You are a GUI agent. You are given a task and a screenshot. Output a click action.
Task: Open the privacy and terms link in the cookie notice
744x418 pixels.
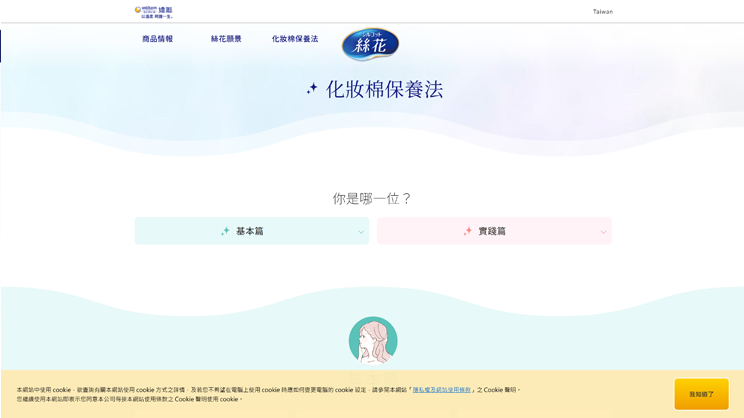[441, 390]
